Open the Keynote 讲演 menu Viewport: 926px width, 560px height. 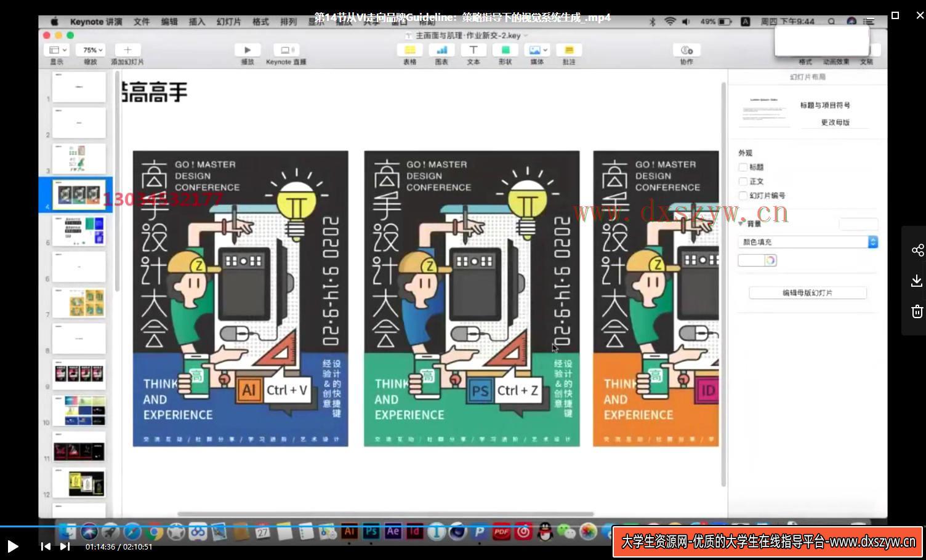(x=96, y=22)
